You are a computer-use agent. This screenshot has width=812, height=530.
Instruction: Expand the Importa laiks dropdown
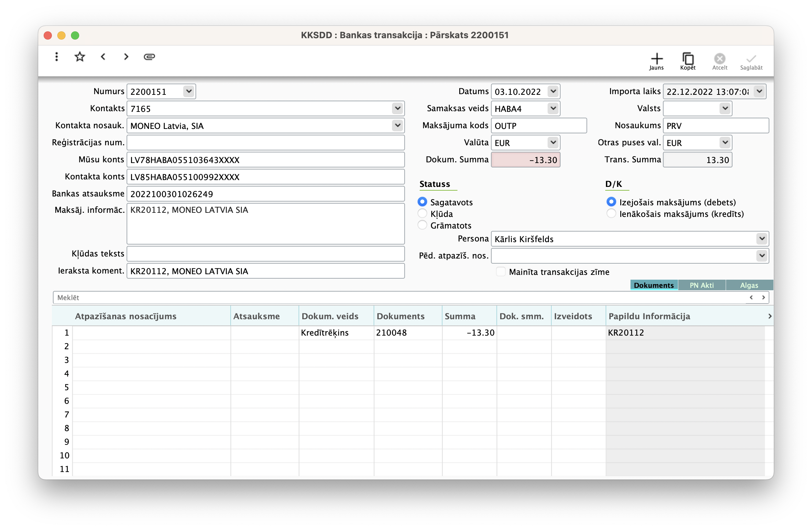pyautogui.click(x=759, y=91)
